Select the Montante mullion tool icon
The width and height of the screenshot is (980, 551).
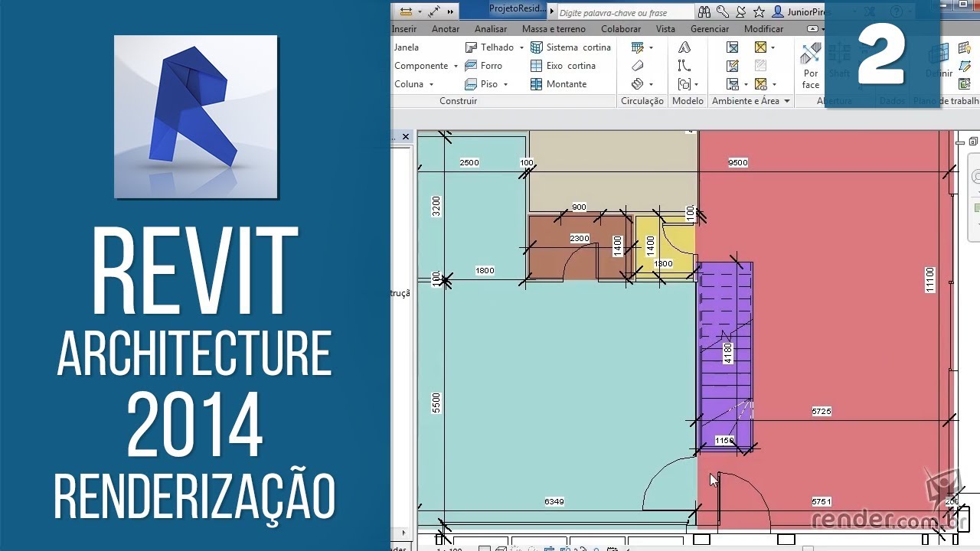coord(537,84)
